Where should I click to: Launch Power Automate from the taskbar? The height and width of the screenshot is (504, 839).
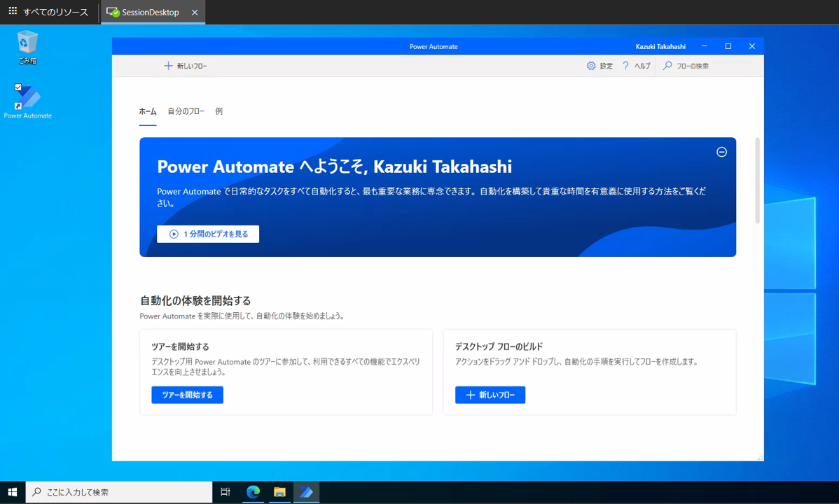[306, 492]
